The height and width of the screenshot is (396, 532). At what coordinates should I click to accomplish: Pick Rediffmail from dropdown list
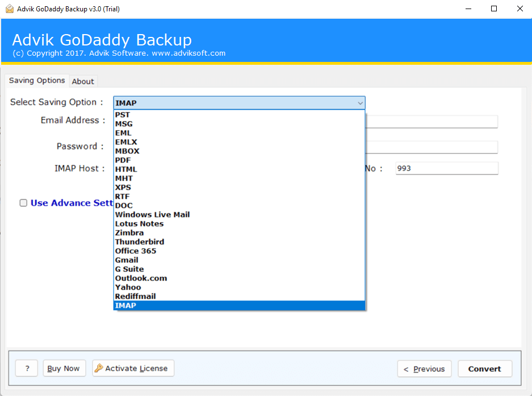tap(239, 296)
